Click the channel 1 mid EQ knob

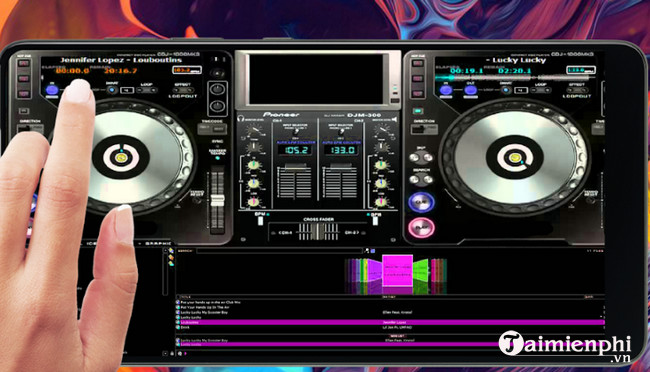point(253,183)
